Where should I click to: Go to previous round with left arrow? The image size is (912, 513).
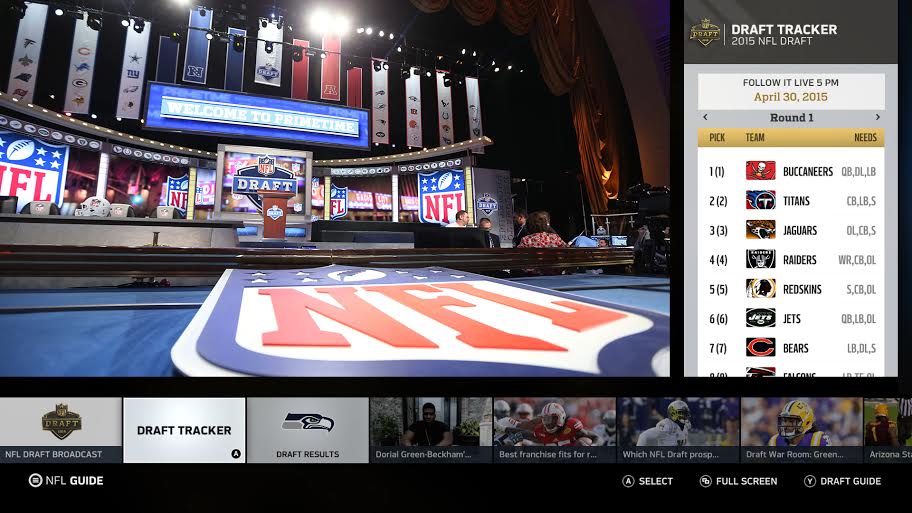(706, 117)
